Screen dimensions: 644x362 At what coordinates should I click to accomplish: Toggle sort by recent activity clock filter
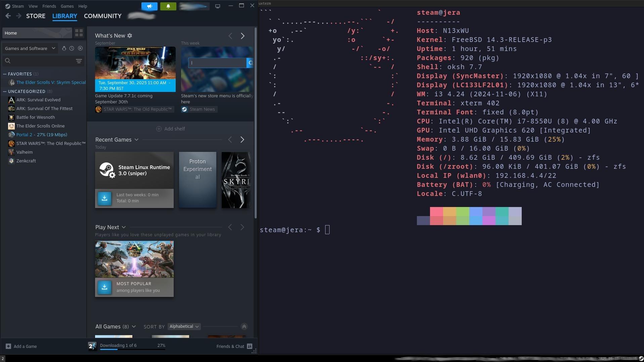coord(72,48)
